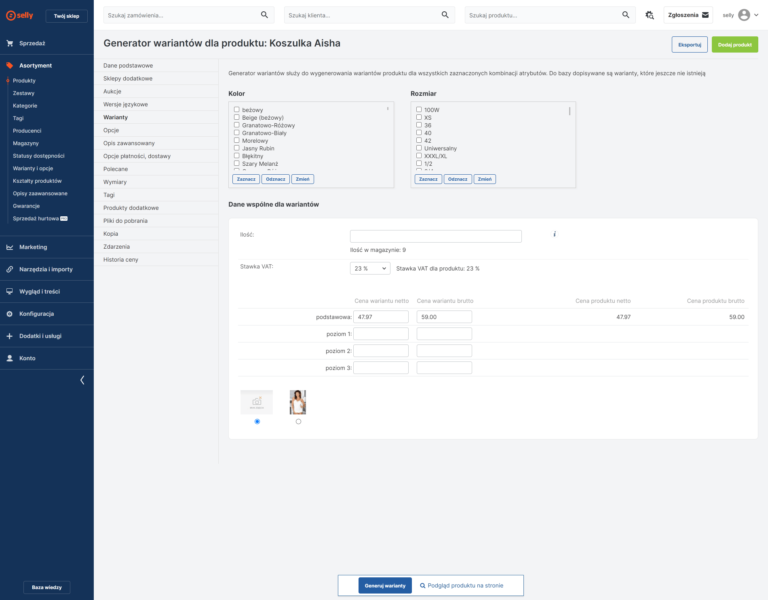
Task: Click the Selly logo in the sidebar
Action: tap(20, 16)
